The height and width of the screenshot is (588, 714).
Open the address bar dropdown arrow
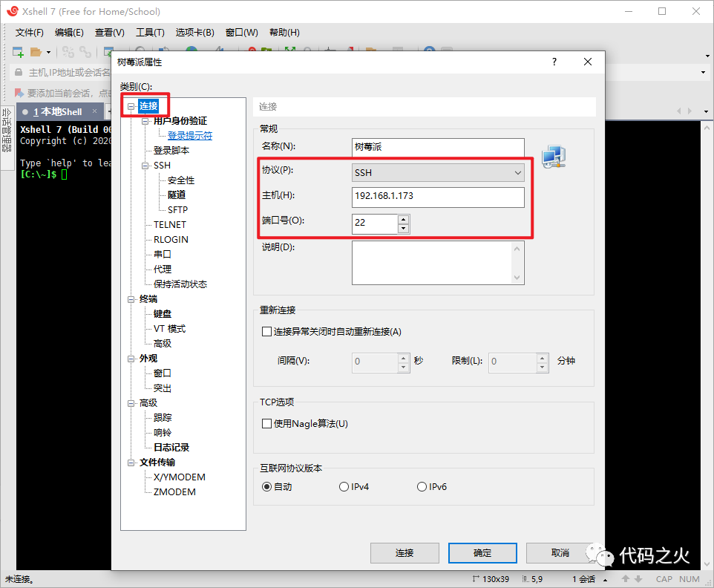coord(703,72)
